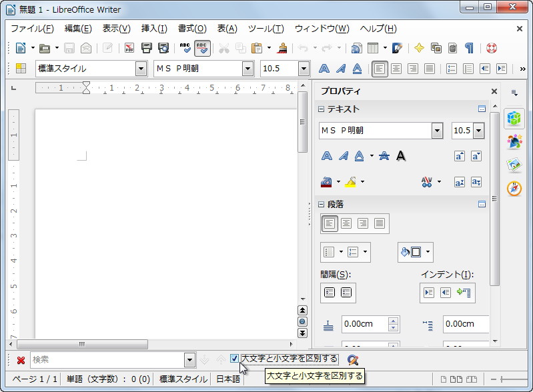Open the search history dropdown in the find bar
The height and width of the screenshot is (392, 533).
[x=189, y=360]
